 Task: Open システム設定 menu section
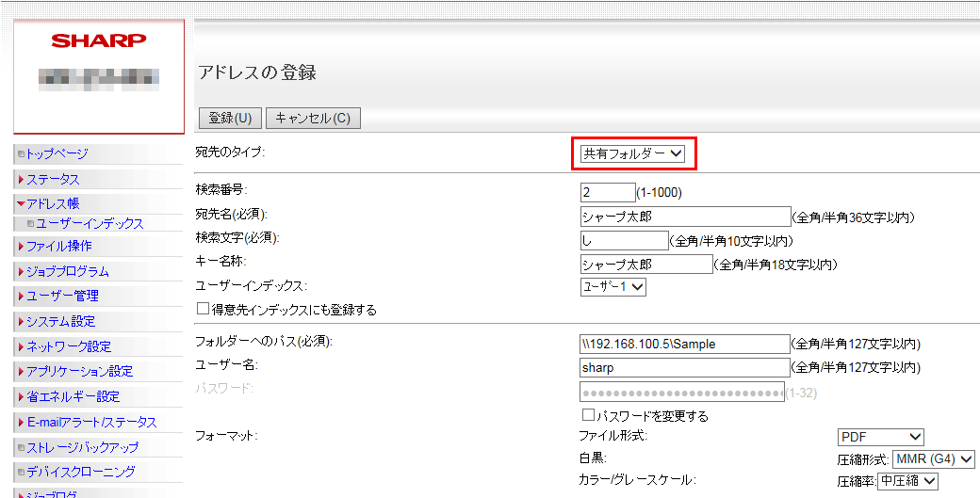pos(60,321)
